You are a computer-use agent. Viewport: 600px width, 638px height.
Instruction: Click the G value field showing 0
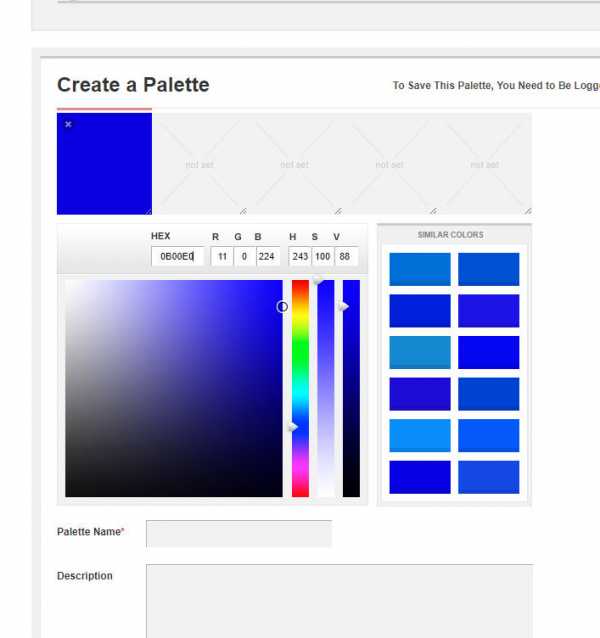tap(244, 256)
